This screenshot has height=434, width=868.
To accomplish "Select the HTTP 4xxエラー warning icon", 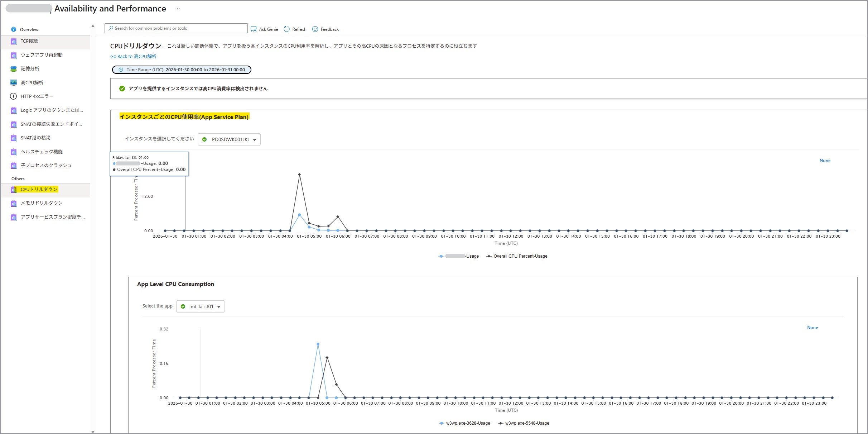I will point(14,96).
